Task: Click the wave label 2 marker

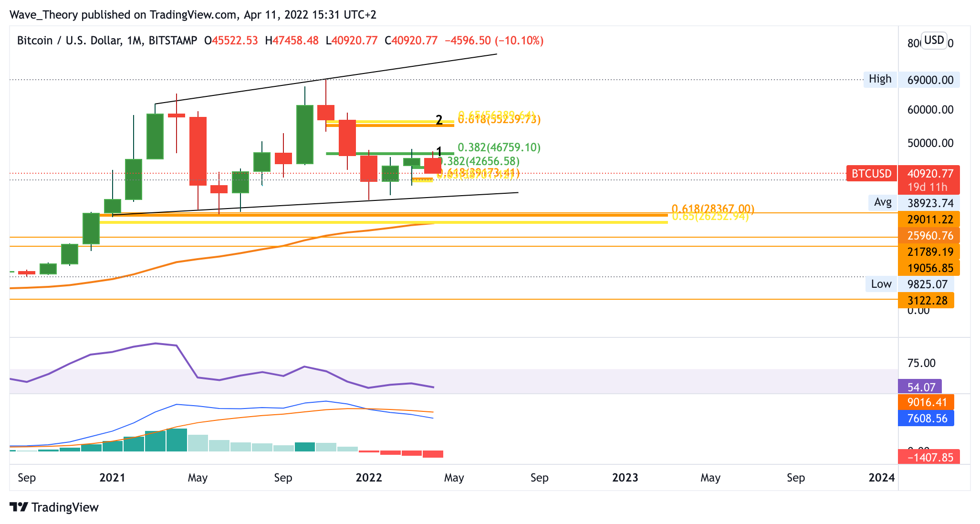Action: click(439, 120)
